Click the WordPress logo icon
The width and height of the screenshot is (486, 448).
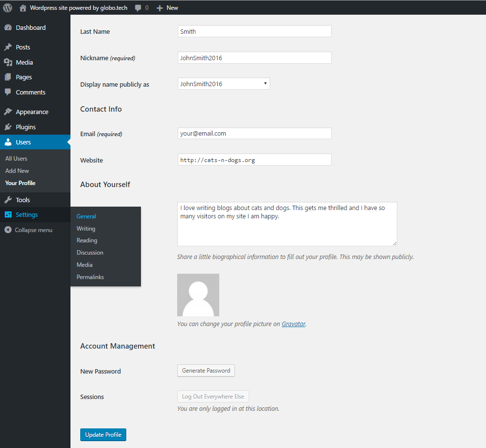[7, 8]
